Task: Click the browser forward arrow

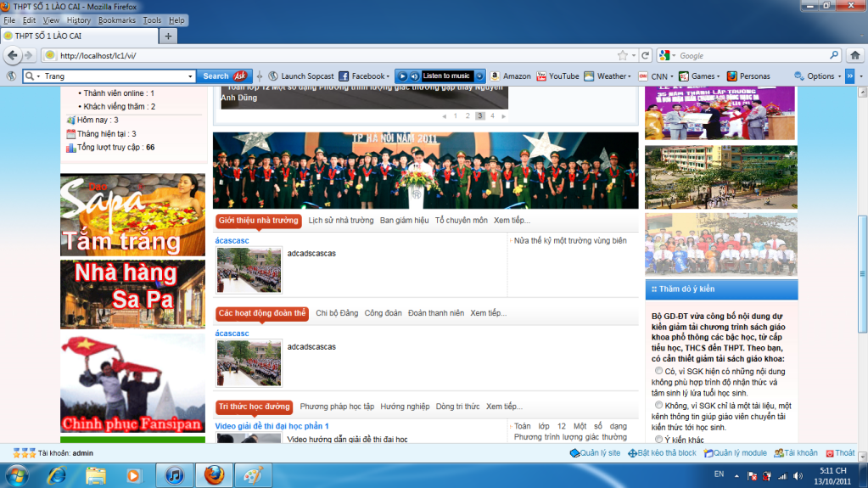Action: 29,55
